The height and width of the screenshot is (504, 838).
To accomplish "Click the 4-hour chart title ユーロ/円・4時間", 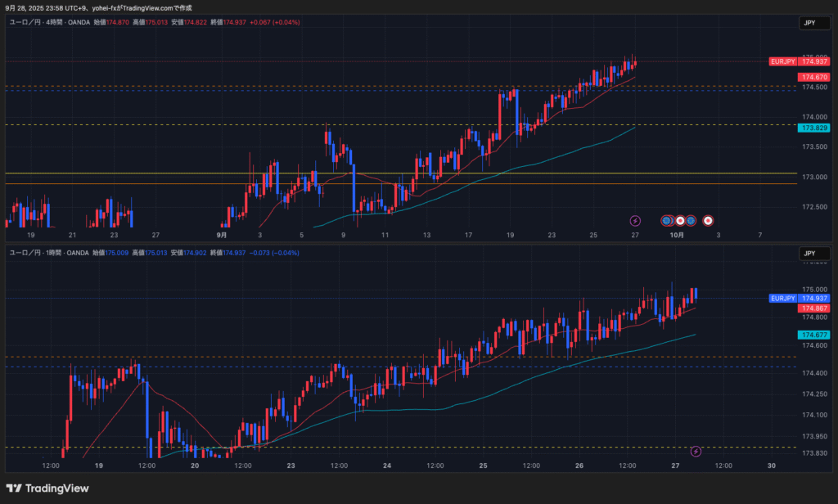I will (x=38, y=22).
